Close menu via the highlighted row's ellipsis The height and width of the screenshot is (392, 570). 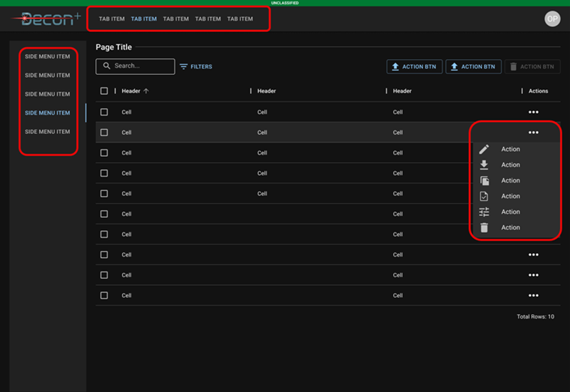533,133
